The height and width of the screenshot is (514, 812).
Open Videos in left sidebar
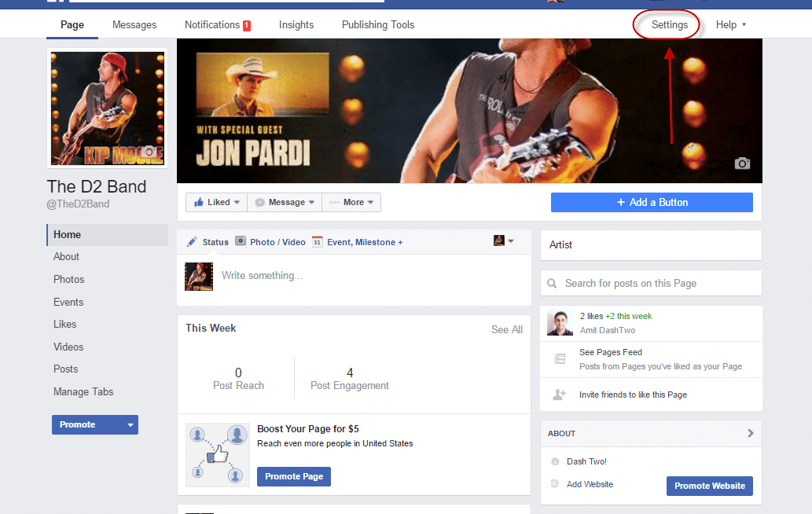click(68, 347)
